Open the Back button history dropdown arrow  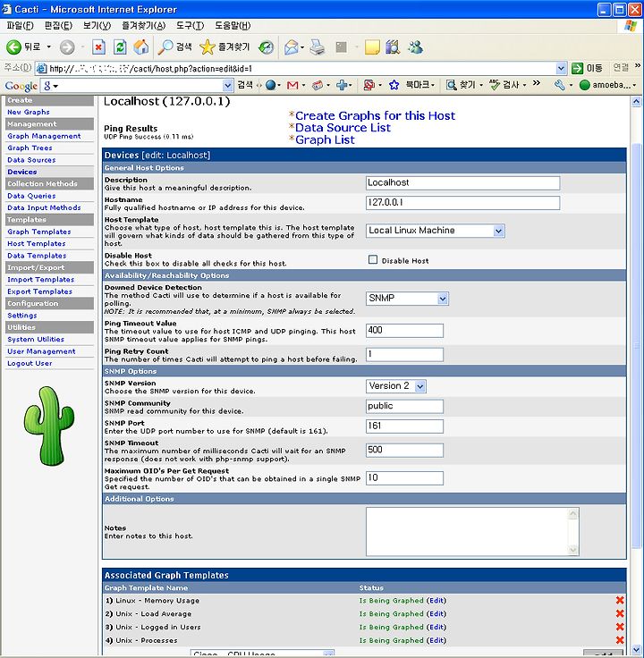click(x=48, y=47)
